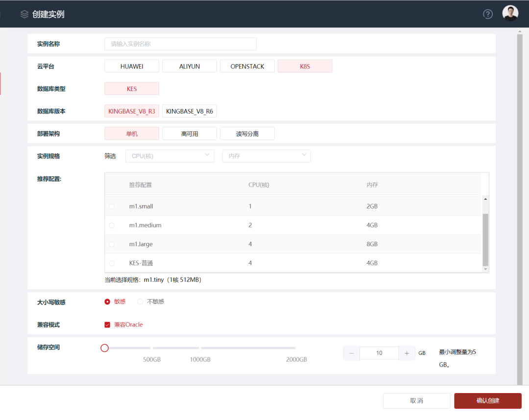Select the m1.large radio button
The height and width of the screenshot is (420, 529).
[x=112, y=244]
